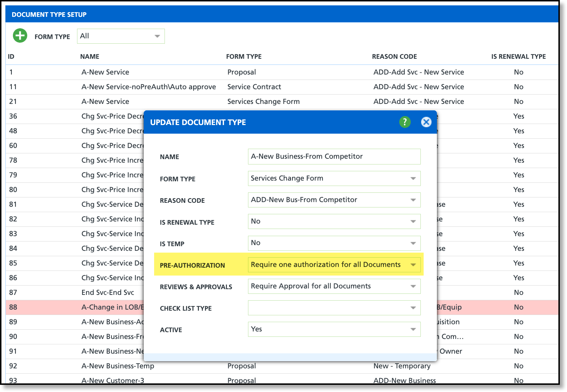Image resolution: width=567 pixels, height=392 pixels.
Task: Click Service Contract form type in row 11
Action: [254, 87]
